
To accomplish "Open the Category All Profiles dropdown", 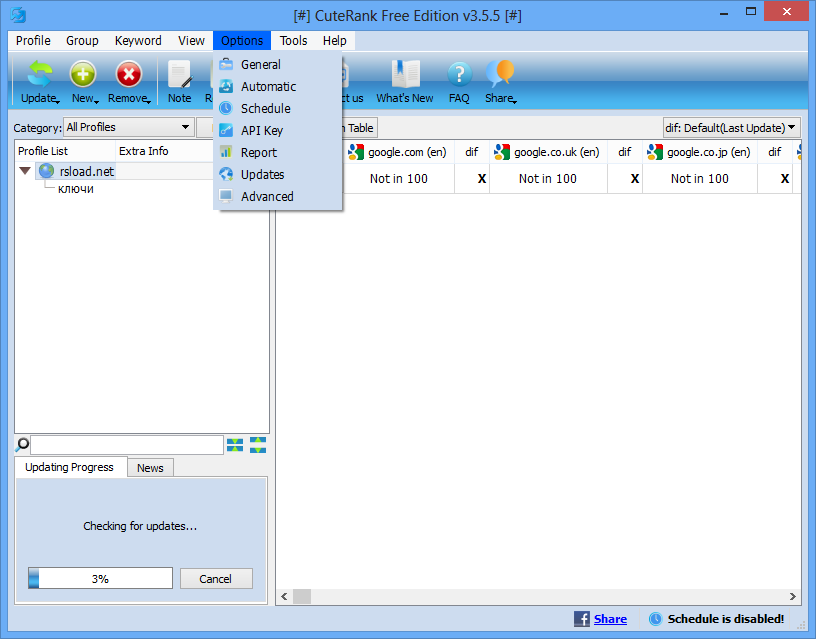I will [129, 127].
